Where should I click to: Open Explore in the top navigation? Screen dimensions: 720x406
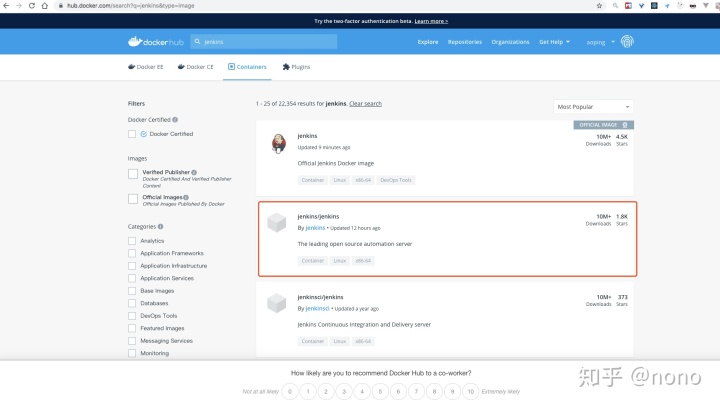coord(428,42)
